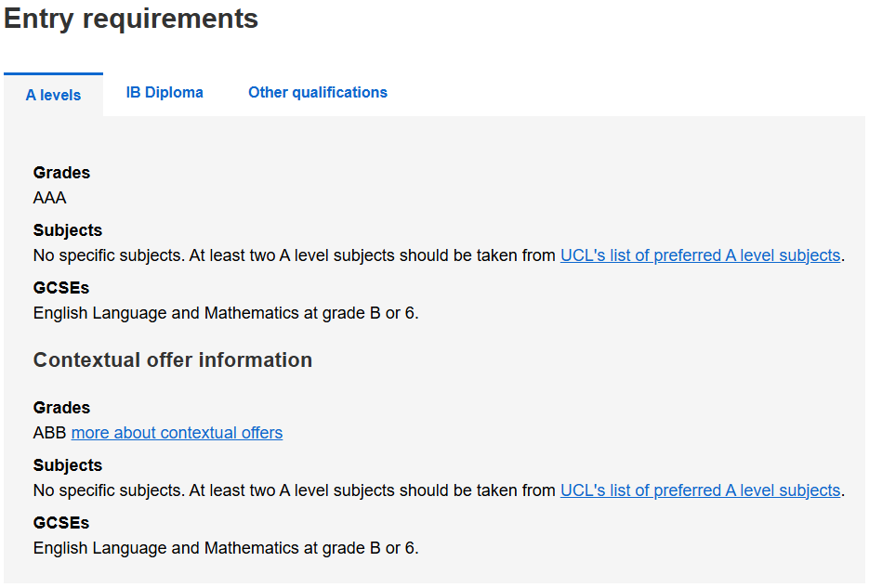
Task: Switch to the IB Diploma tab
Action: [165, 93]
